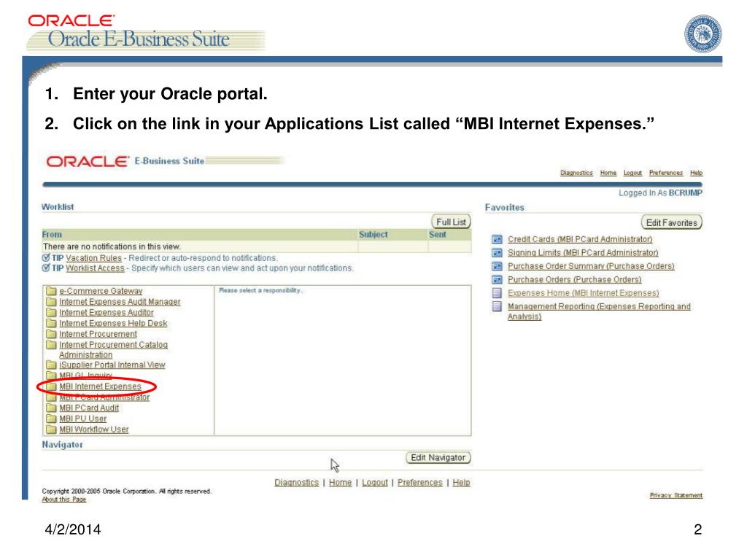Image resolution: width=747 pixels, height=560 pixels.
Task: Open the Worklist Access link
Action: [95, 268]
